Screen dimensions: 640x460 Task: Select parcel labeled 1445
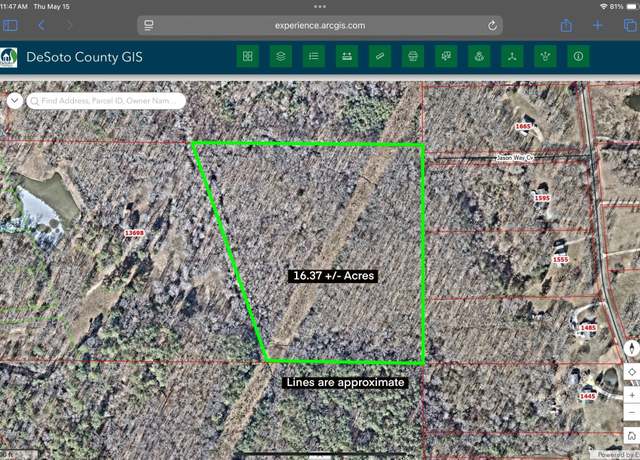[x=587, y=396]
